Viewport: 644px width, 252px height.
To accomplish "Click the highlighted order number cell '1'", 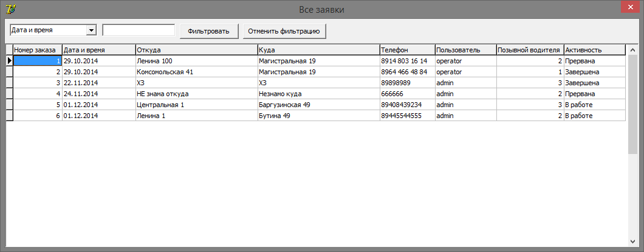I will [x=38, y=61].
